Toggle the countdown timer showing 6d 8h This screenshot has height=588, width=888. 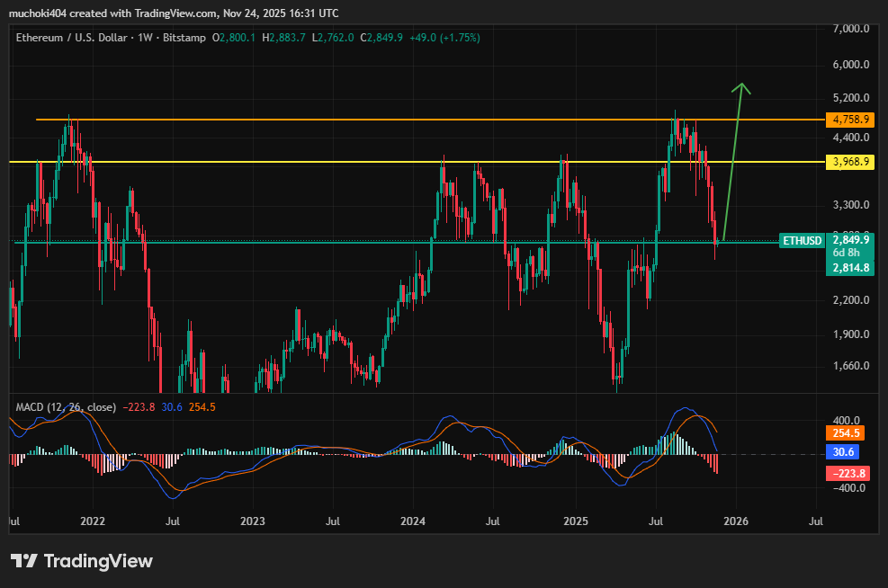(846, 254)
